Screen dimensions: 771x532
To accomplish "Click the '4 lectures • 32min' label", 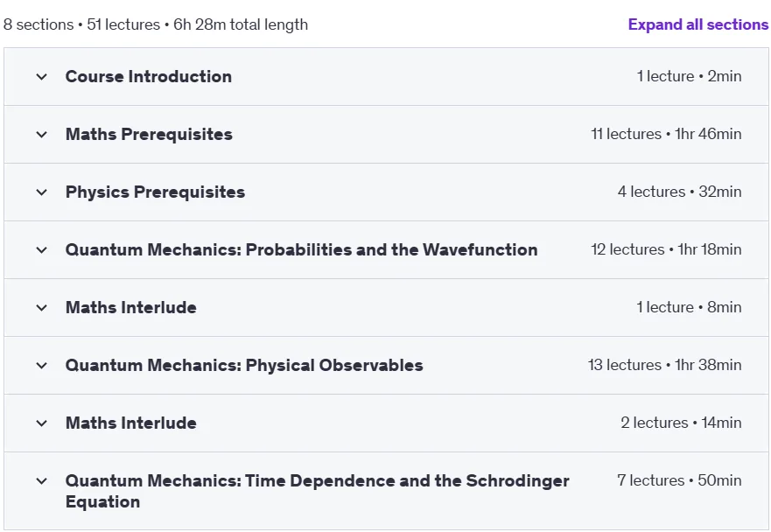I will 679,192.
